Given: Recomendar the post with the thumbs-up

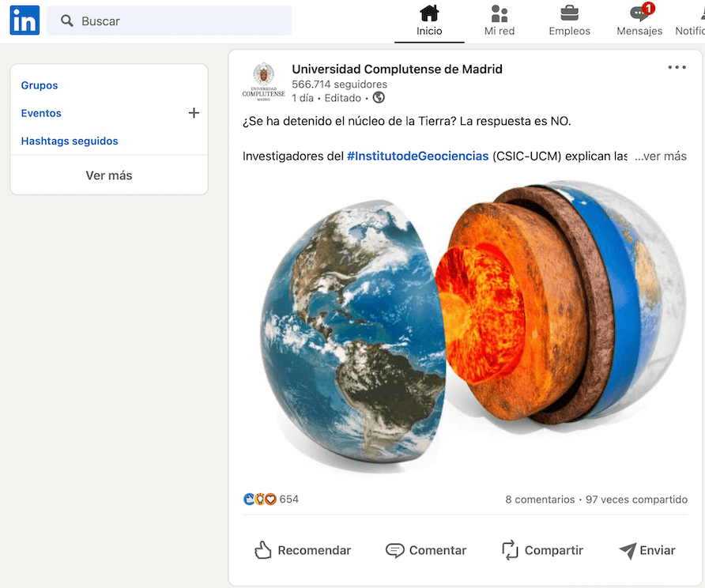Looking at the screenshot, I should click(303, 550).
